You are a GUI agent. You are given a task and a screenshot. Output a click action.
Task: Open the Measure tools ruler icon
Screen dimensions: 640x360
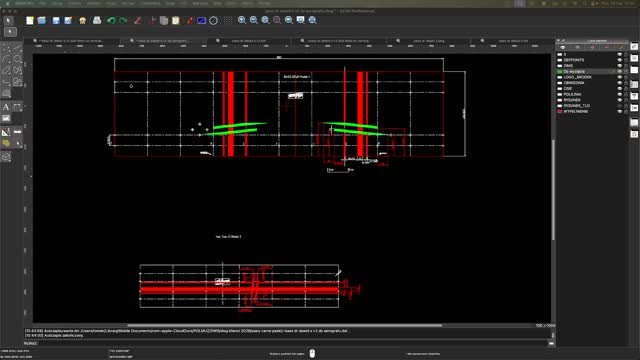tap(17, 132)
